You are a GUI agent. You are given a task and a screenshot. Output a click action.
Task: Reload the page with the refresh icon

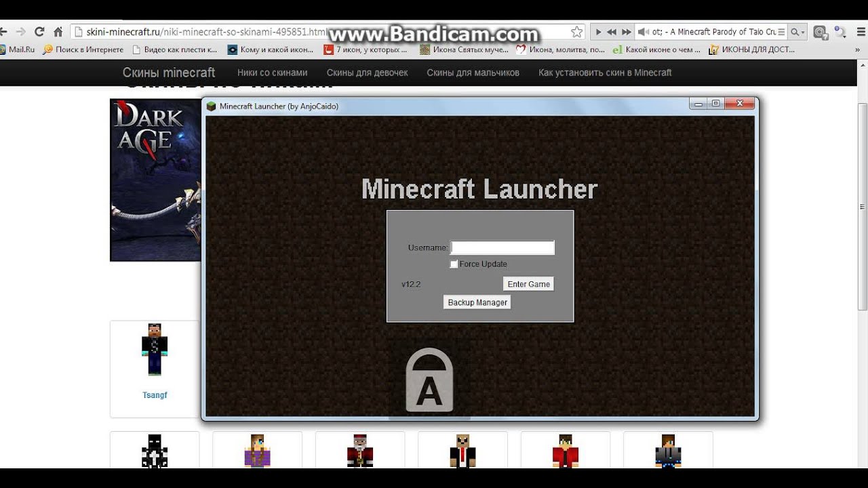coord(39,32)
